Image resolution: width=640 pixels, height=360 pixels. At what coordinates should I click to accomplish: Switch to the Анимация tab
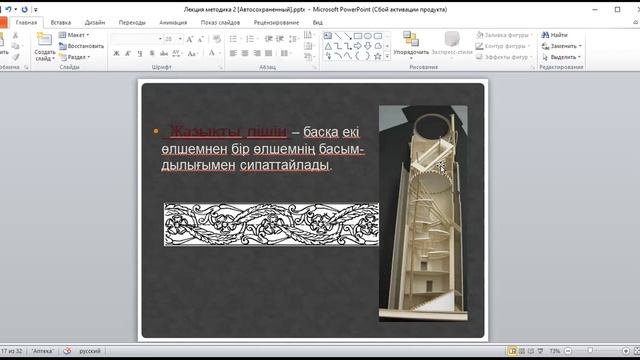pyautogui.click(x=173, y=22)
